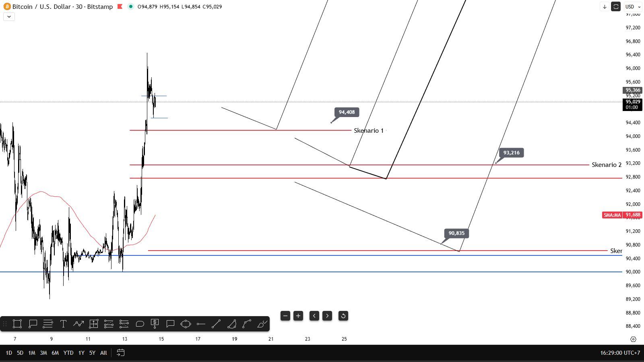Image resolution: width=644 pixels, height=362 pixels.
Task: Open chart settings gear icon
Action: tap(633, 339)
